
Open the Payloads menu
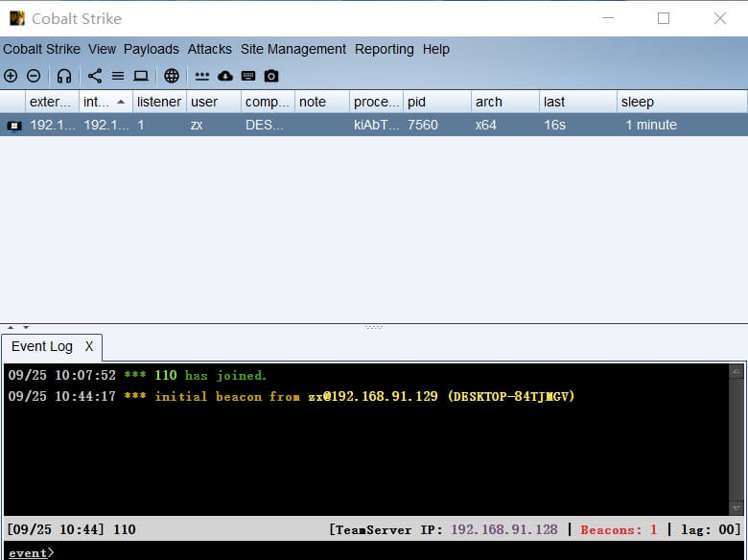[152, 49]
